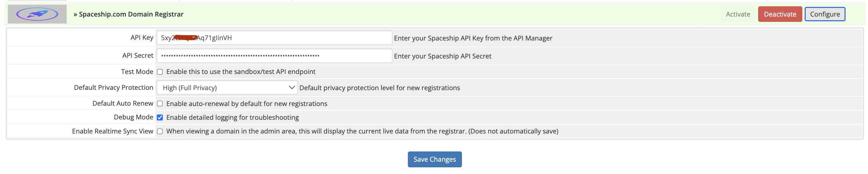The width and height of the screenshot is (868, 174).
Task: Uncheck the Debug Mode checkbox
Action: pos(160,117)
